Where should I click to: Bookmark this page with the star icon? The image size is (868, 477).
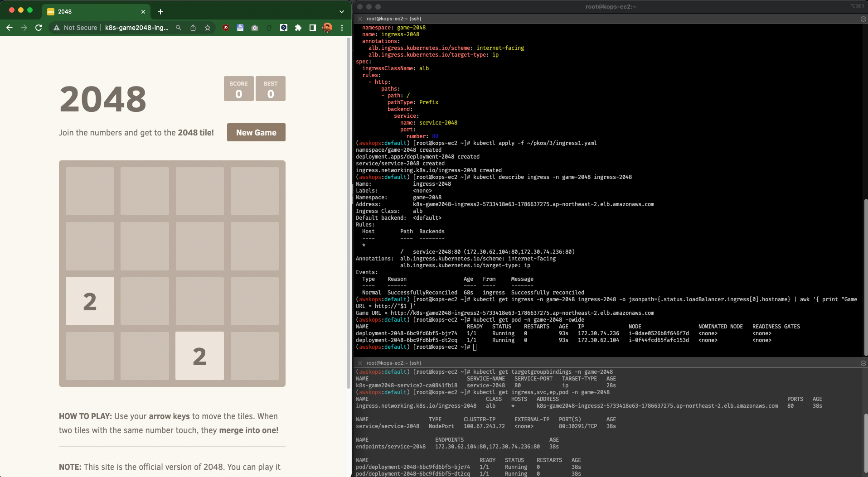208,28
